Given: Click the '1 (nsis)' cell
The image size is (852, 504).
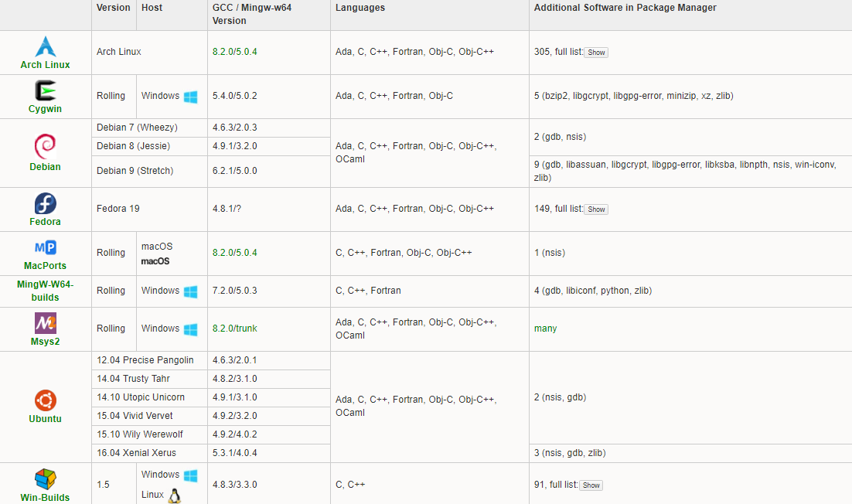Looking at the screenshot, I should click(x=690, y=253).
